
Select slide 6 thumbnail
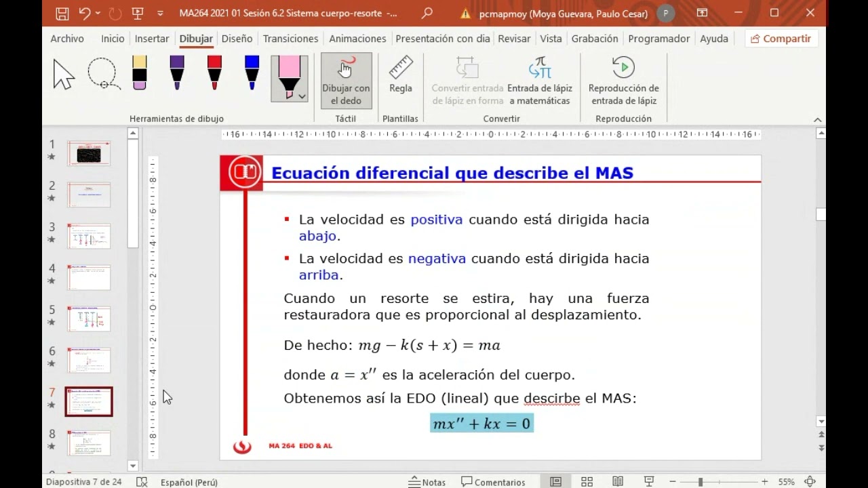point(89,361)
